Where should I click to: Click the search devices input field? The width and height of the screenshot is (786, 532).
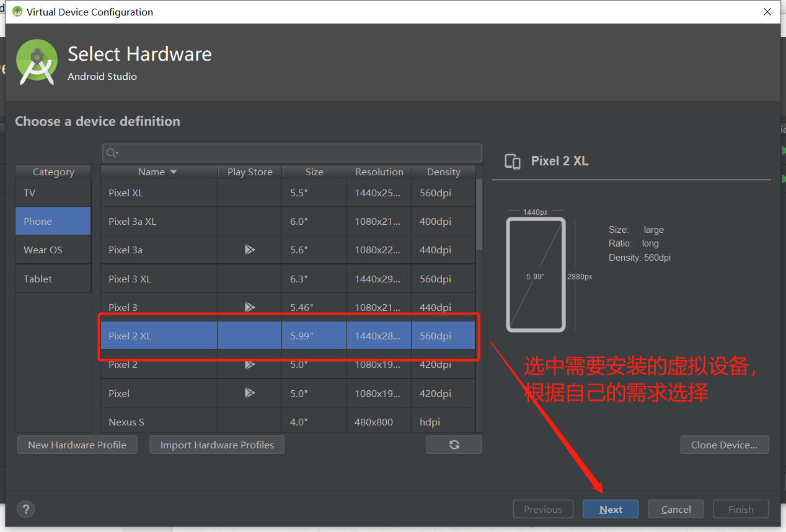292,153
